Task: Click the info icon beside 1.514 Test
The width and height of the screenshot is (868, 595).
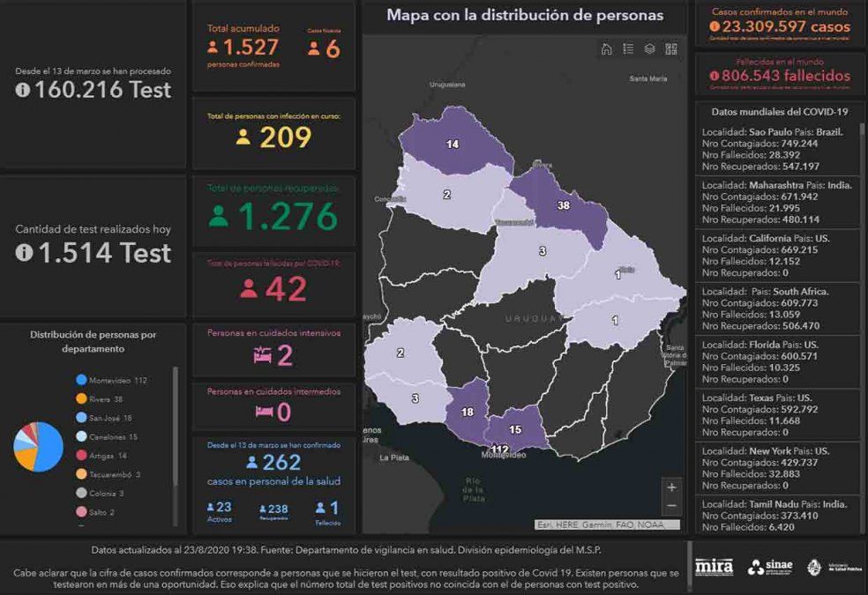Action: click(x=23, y=253)
